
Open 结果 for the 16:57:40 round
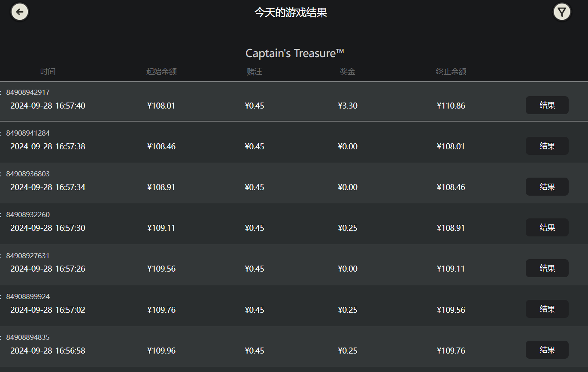tap(547, 105)
